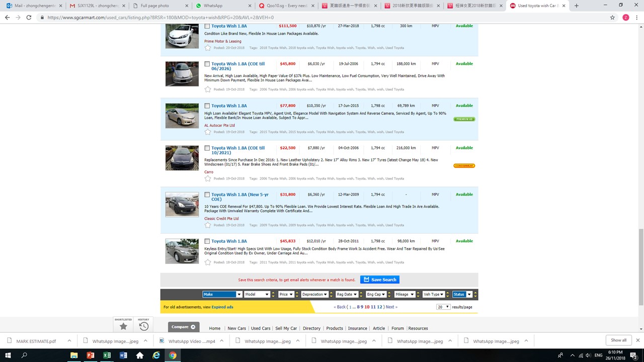Tick checkbox for $77,800 Toyota Wish listing
Image resolution: width=644 pixels, height=362 pixels.
pyautogui.click(x=207, y=106)
